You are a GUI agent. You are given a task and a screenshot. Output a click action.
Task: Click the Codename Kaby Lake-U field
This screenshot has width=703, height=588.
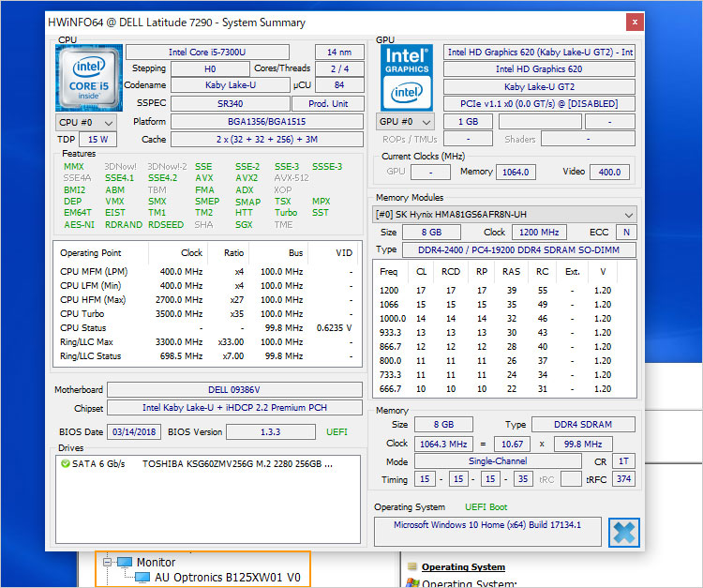click(231, 85)
